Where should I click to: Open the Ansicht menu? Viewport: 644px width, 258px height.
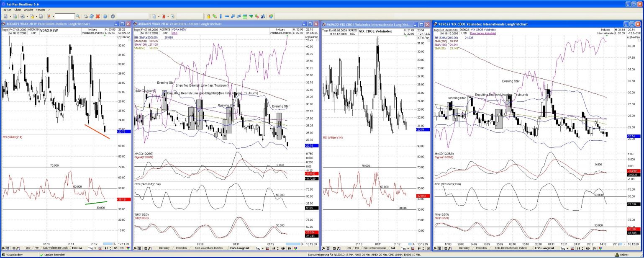(x=28, y=9)
